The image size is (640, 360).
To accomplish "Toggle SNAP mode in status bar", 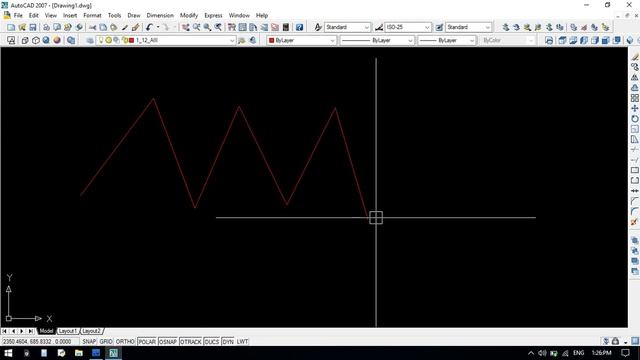I will (89, 342).
